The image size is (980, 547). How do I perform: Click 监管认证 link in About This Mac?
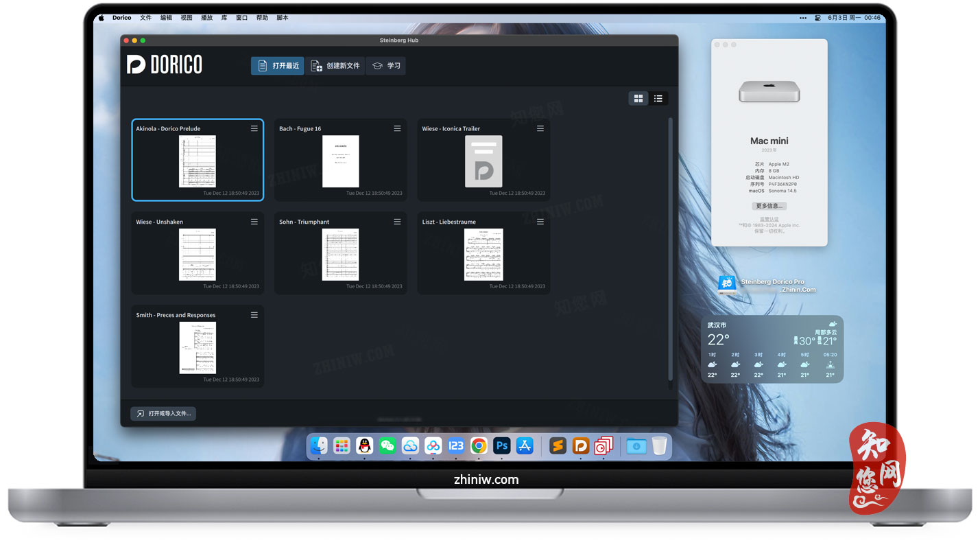pos(769,220)
